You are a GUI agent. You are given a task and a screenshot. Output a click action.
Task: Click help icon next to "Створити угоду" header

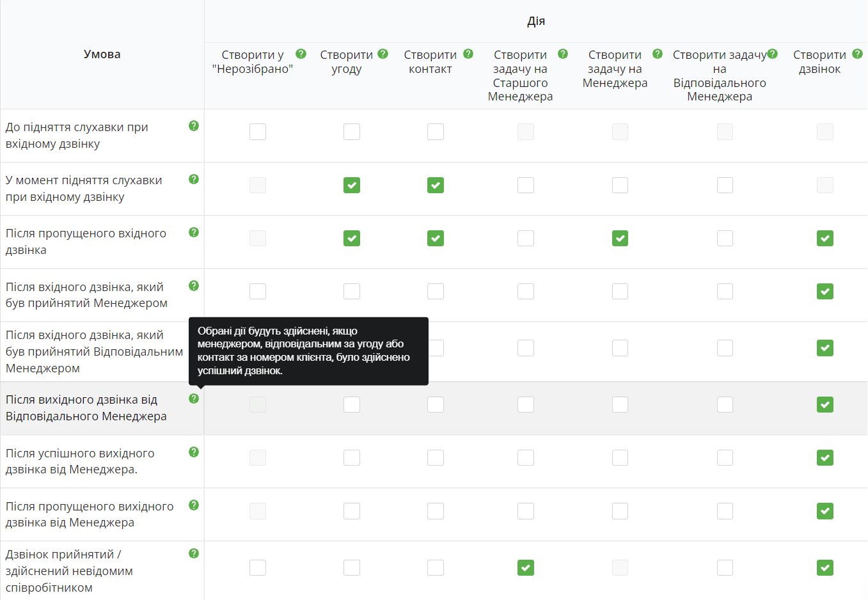(383, 54)
